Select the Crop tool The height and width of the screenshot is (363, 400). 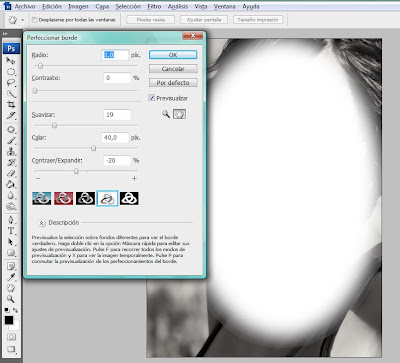(x=11, y=105)
